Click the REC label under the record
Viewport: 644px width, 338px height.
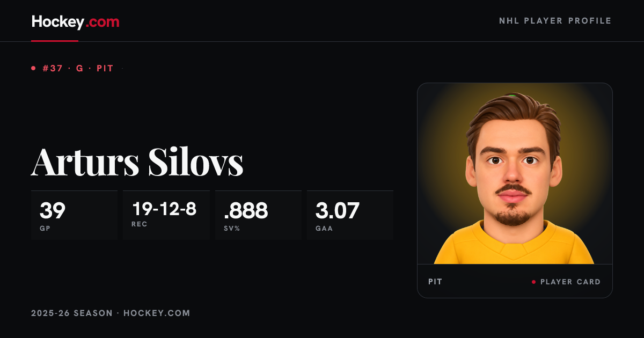click(139, 224)
